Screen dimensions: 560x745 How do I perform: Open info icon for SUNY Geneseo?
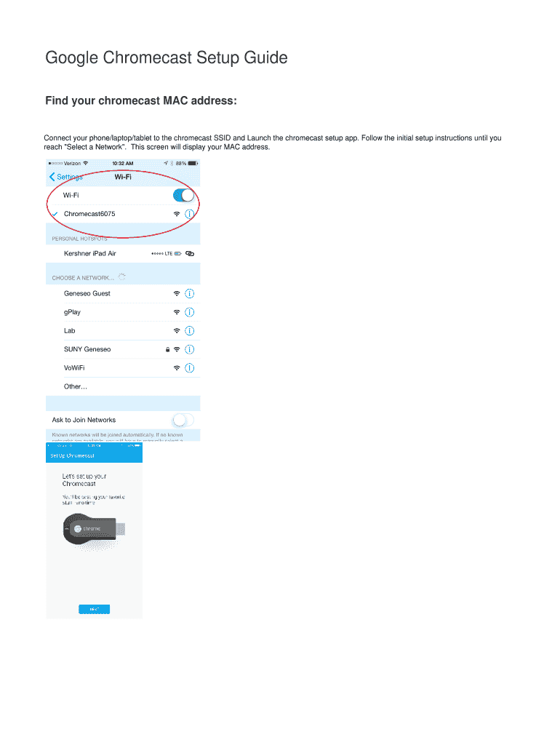(189, 349)
